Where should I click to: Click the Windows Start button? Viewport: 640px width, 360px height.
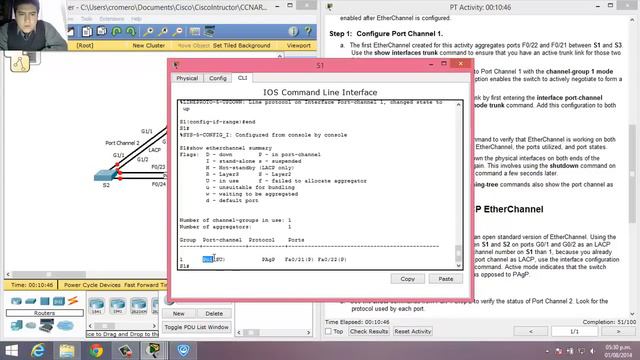pyautogui.click(x=11, y=351)
